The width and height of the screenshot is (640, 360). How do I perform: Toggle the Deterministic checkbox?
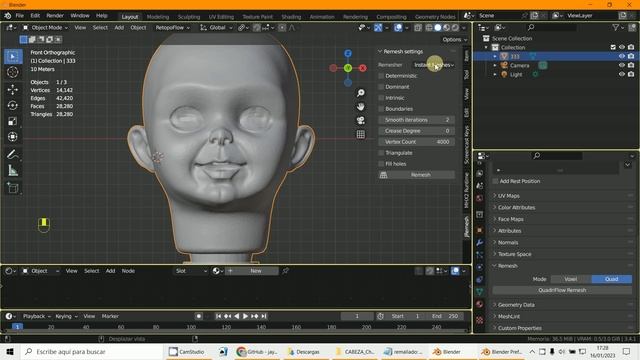pos(381,76)
